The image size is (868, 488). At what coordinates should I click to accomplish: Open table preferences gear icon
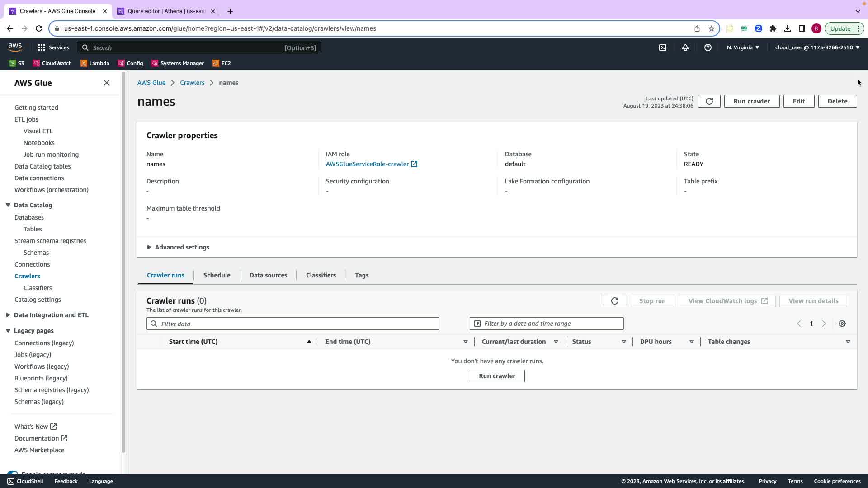[x=842, y=324]
